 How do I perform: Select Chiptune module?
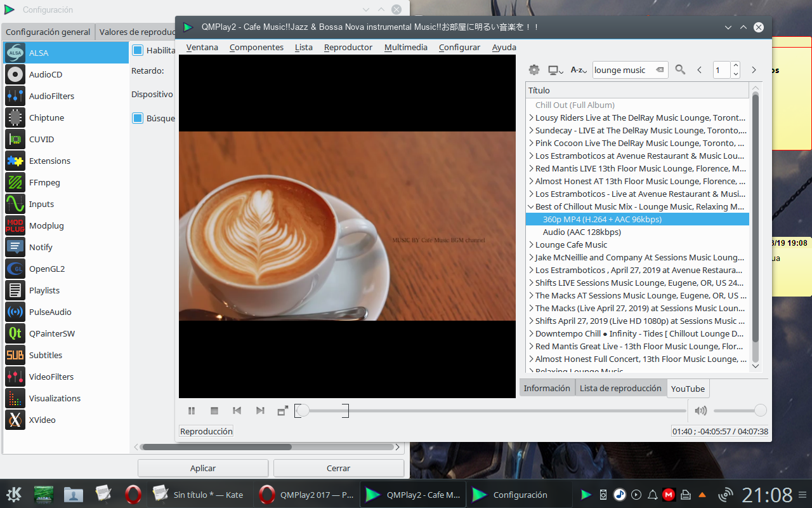click(66, 117)
